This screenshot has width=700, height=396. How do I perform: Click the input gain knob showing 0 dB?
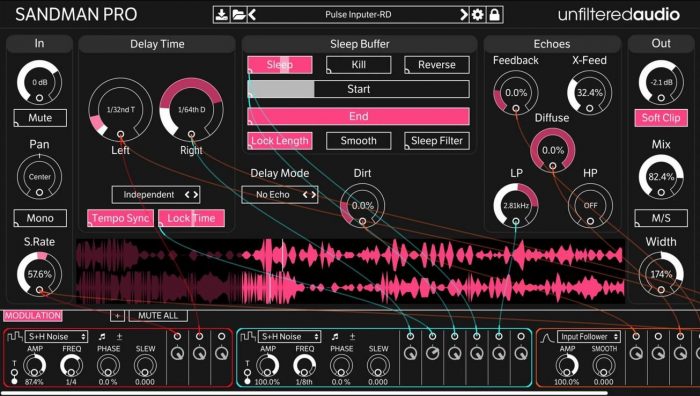tap(39, 83)
